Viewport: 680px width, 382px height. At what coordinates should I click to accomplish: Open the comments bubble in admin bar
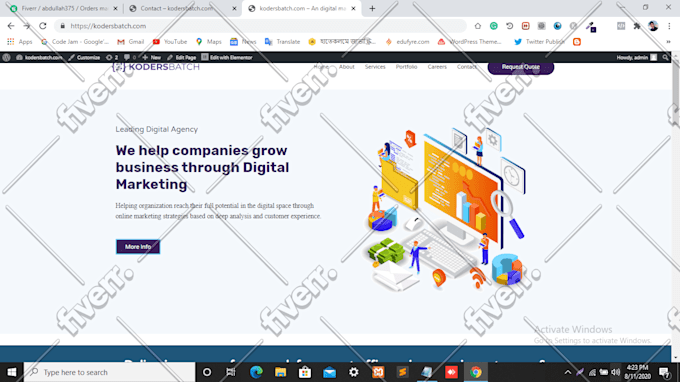pyautogui.click(x=129, y=57)
